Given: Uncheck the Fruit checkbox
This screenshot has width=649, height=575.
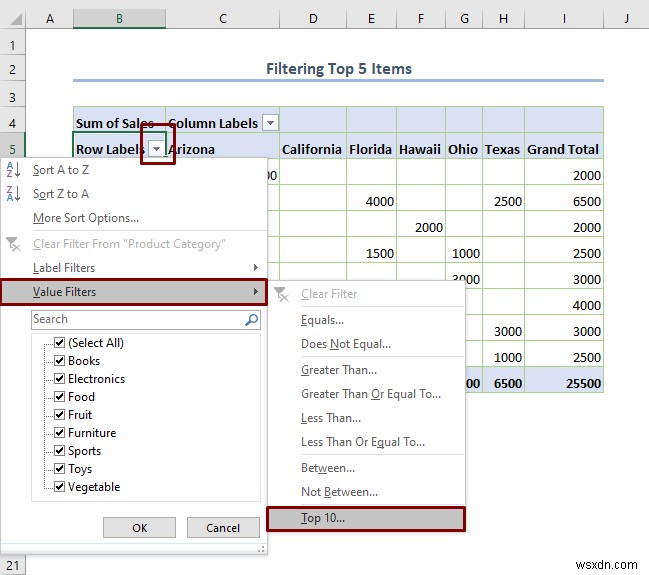Looking at the screenshot, I should pyautogui.click(x=60, y=414).
